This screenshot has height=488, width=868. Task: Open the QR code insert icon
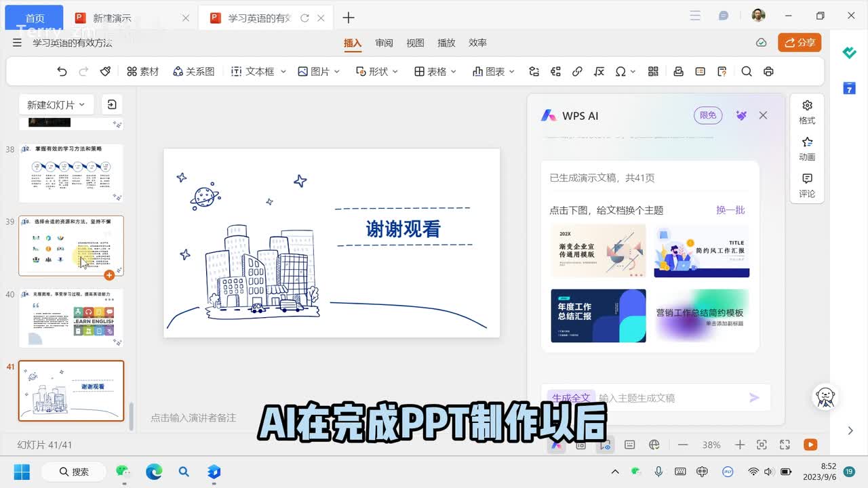[654, 72]
